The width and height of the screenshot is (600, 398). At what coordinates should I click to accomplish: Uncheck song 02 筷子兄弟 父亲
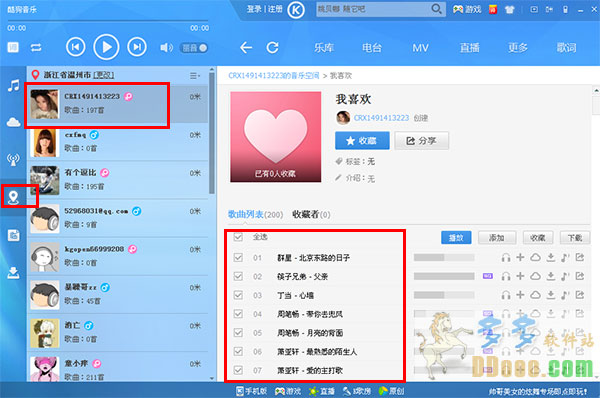pos(238,276)
